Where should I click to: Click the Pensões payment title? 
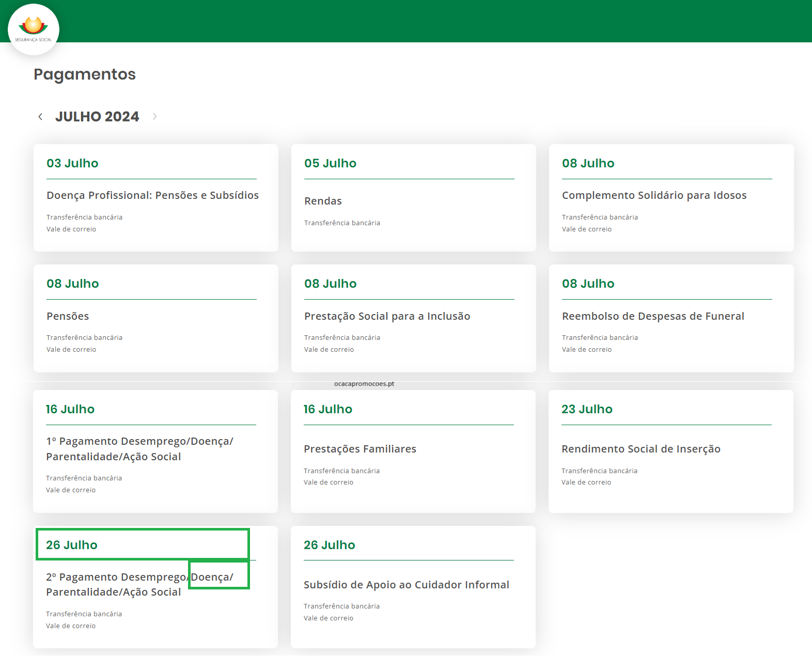68,316
